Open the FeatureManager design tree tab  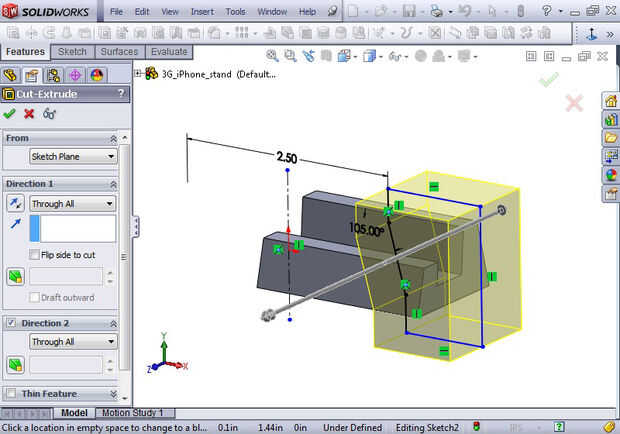tap(10, 75)
